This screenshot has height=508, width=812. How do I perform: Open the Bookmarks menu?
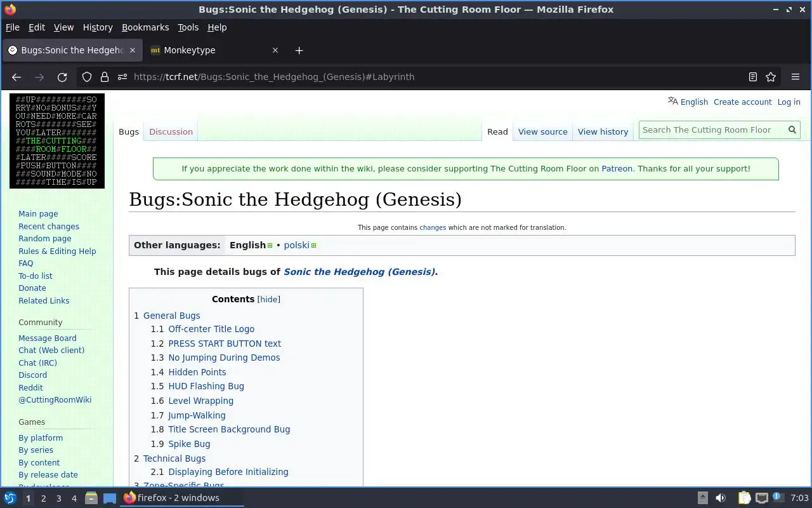pyautogui.click(x=145, y=27)
